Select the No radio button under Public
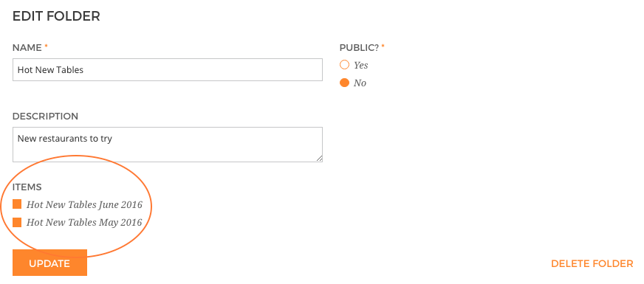The width and height of the screenshot is (644, 284). (344, 83)
